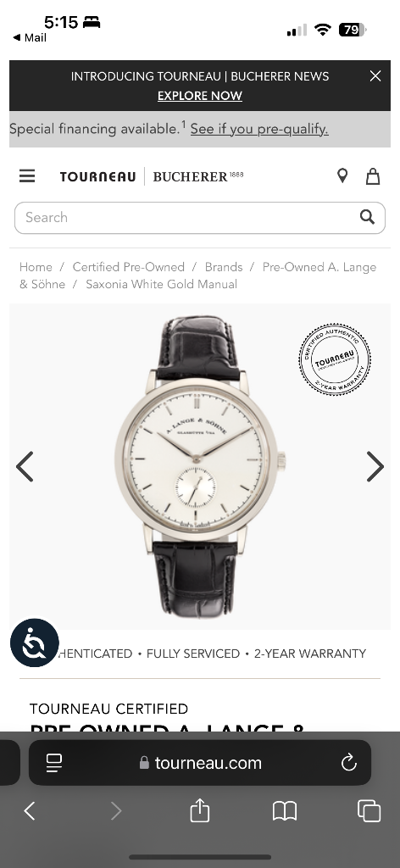
Task: Open the accessibility options widget
Action: 34,643
